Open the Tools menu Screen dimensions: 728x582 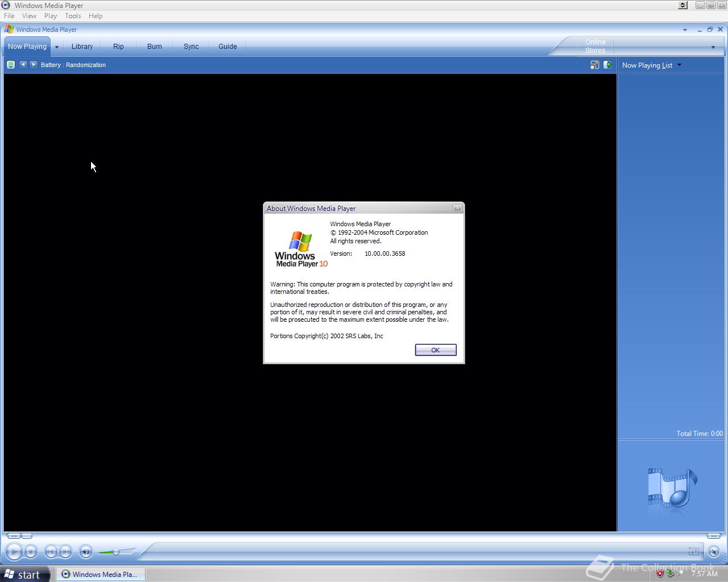point(73,16)
